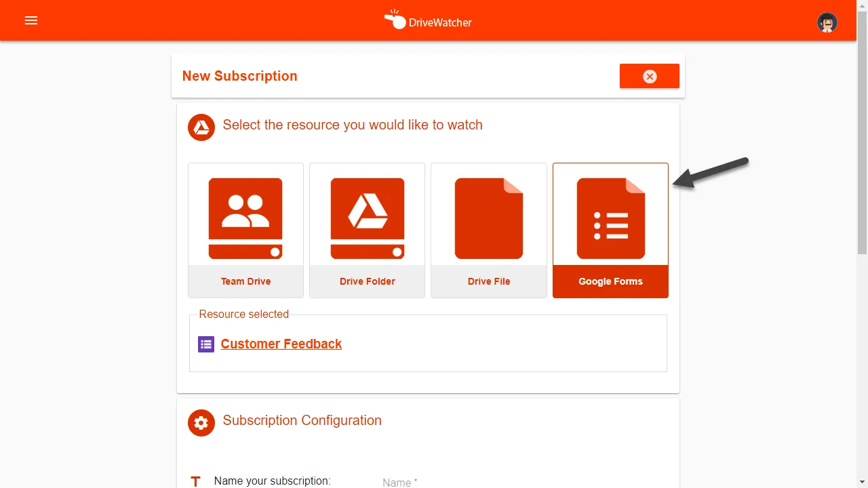Open the user profile avatar

click(x=827, y=22)
